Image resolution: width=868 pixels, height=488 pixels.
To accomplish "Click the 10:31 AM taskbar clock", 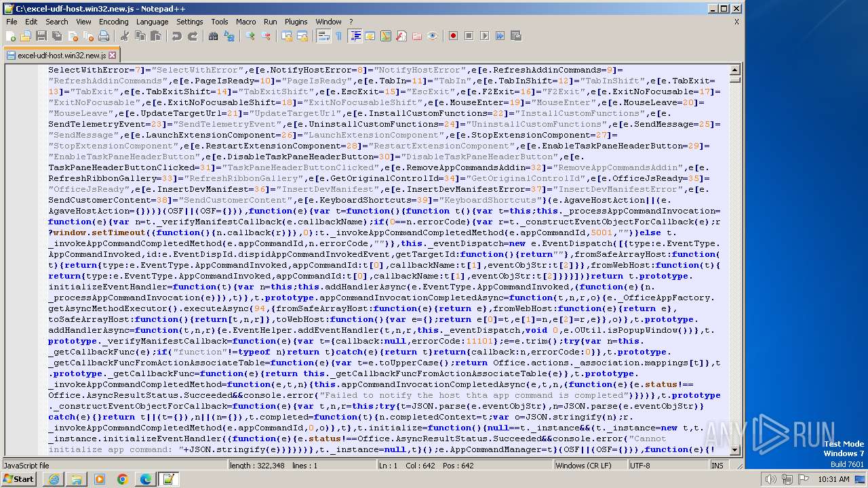I will pyautogui.click(x=833, y=479).
